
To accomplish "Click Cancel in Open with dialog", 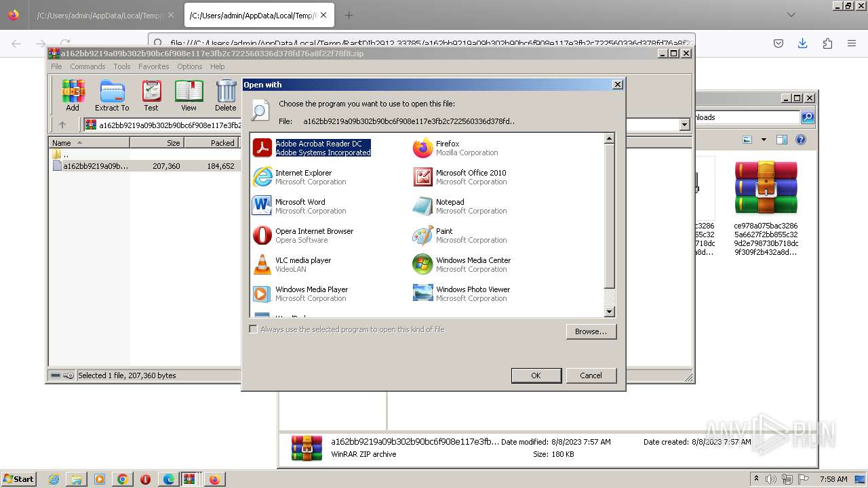I will [x=591, y=375].
